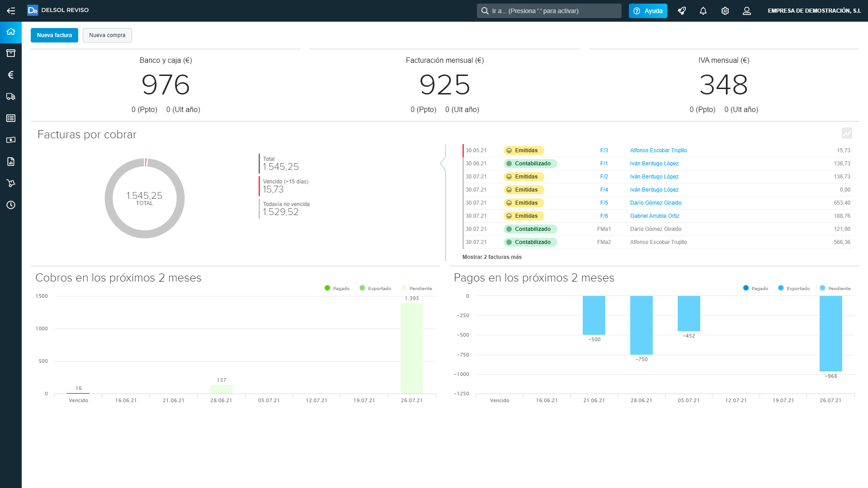Click the home icon in sidebar
The image size is (868, 488).
coord(11,32)
